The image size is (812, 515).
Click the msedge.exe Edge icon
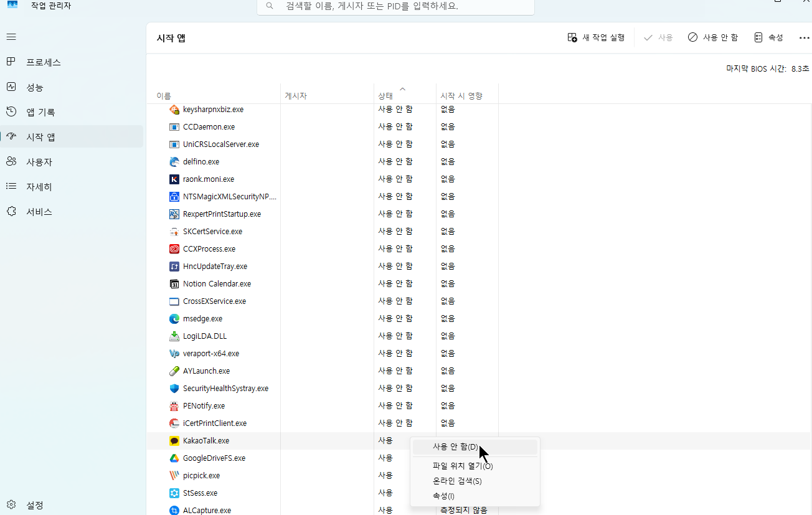click(x=174, y=319)
